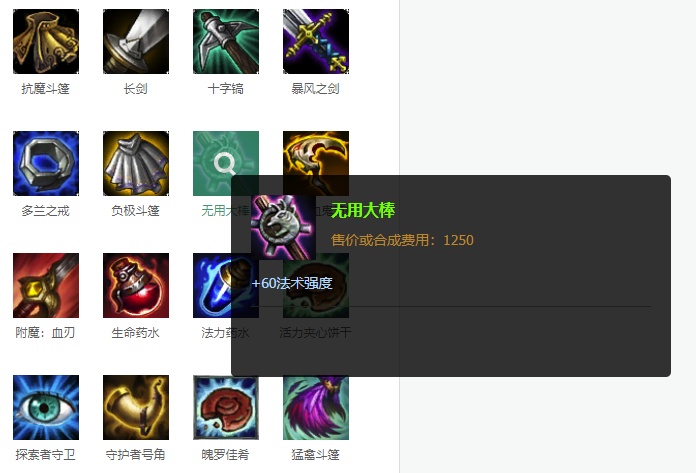Click the green 无用大棒 tooltip title
The height and width of the screenshot is (473, 696).
[363, 210]
